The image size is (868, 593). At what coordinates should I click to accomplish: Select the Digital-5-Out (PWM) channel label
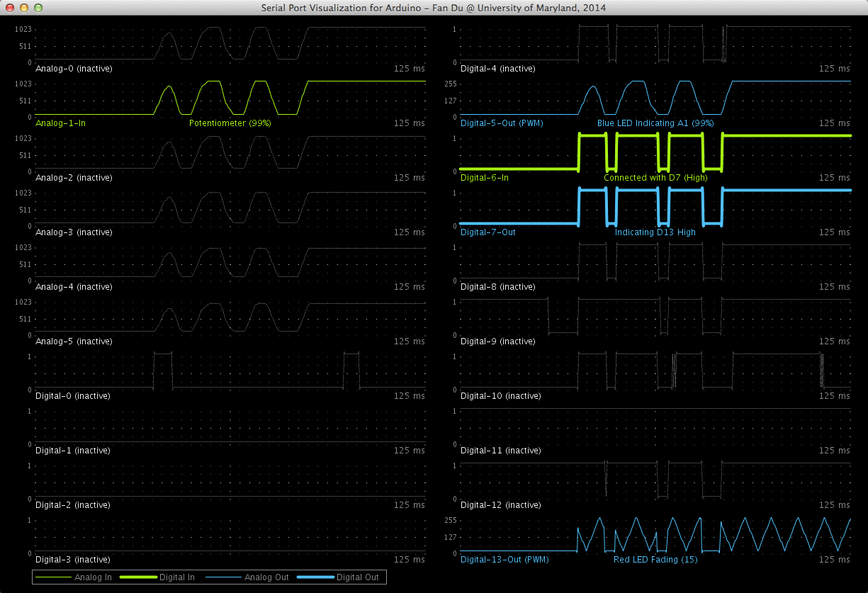pyautogui.click(x=502, y=123)
